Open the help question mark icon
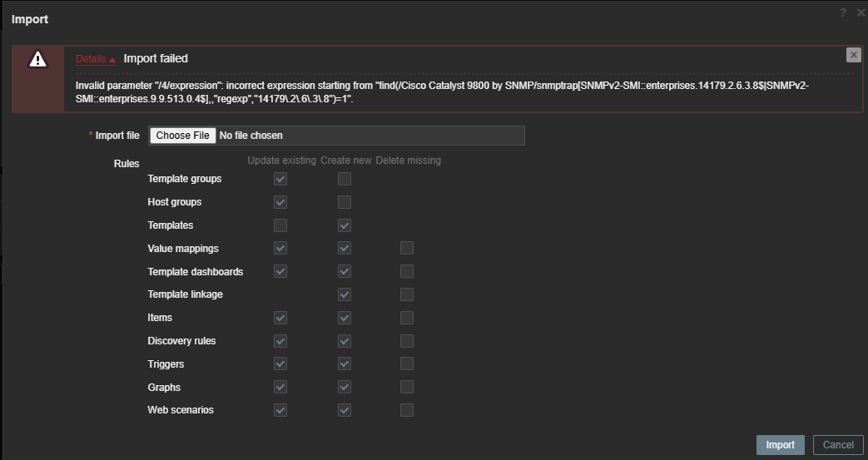Screen dimensions: 868x460 click(843, 12)
